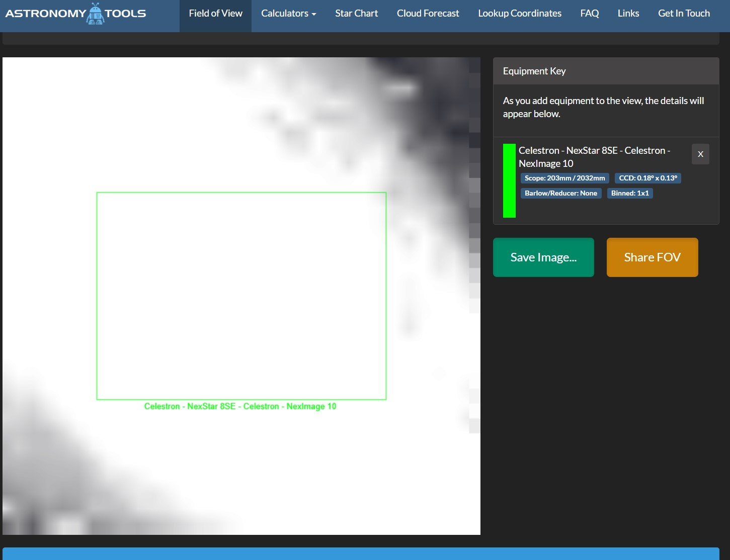The height and width of the screenshot is (560, 730).
Task: Click the Share FOV button
Action: click(652, 257)
